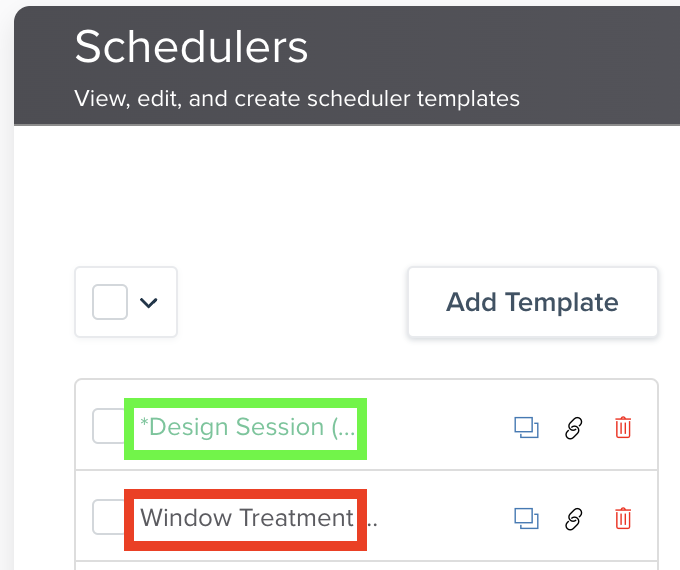Check the Design Session row checkbox
The image size is (680, 570).
point(108,427)
